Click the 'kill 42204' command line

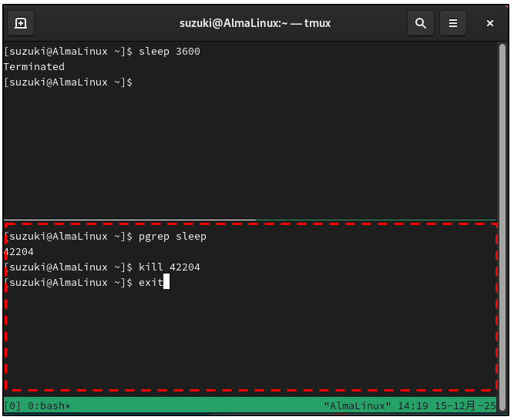point(170,267)
